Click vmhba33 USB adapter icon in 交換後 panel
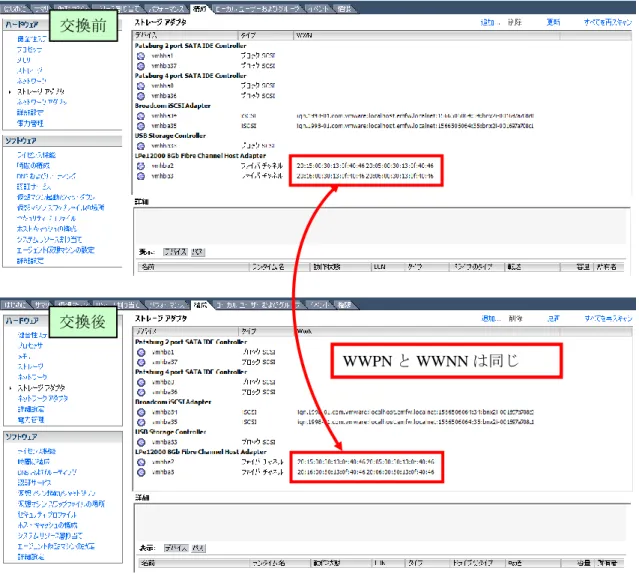 coord(141,442)
